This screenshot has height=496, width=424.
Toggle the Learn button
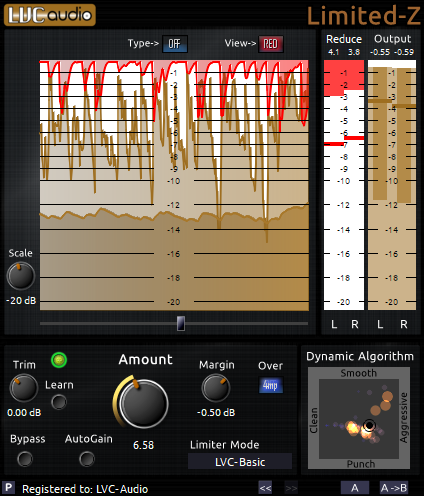click(x=59, y=402)
